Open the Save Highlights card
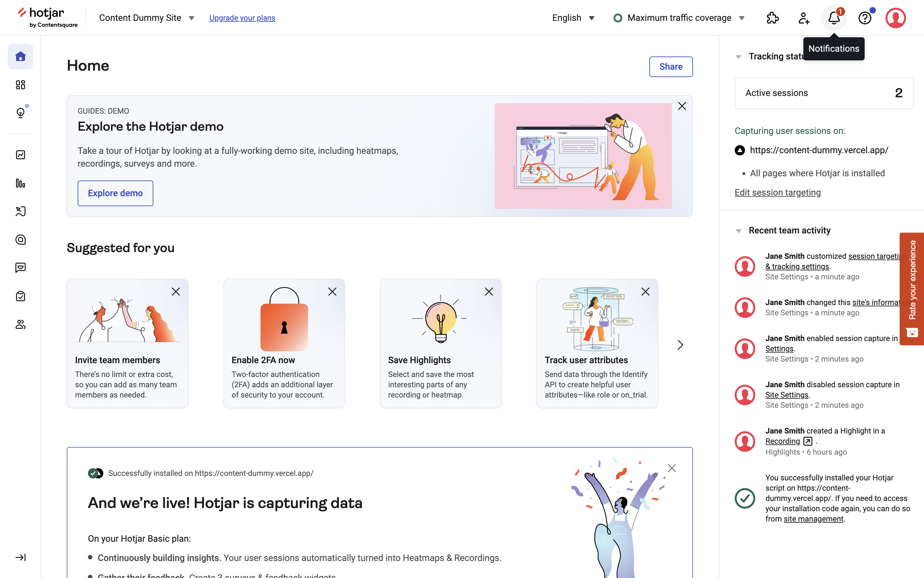 tap(441, 343)
